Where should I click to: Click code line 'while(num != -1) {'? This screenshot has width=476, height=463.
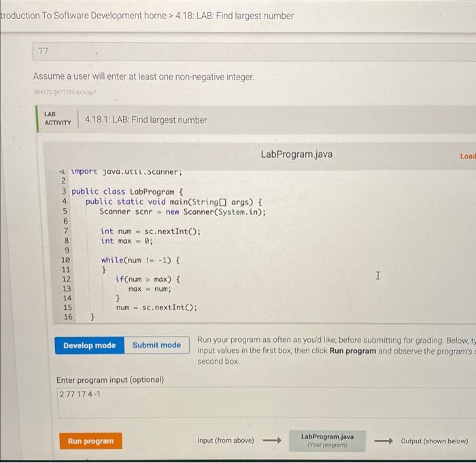click(140, 260)
